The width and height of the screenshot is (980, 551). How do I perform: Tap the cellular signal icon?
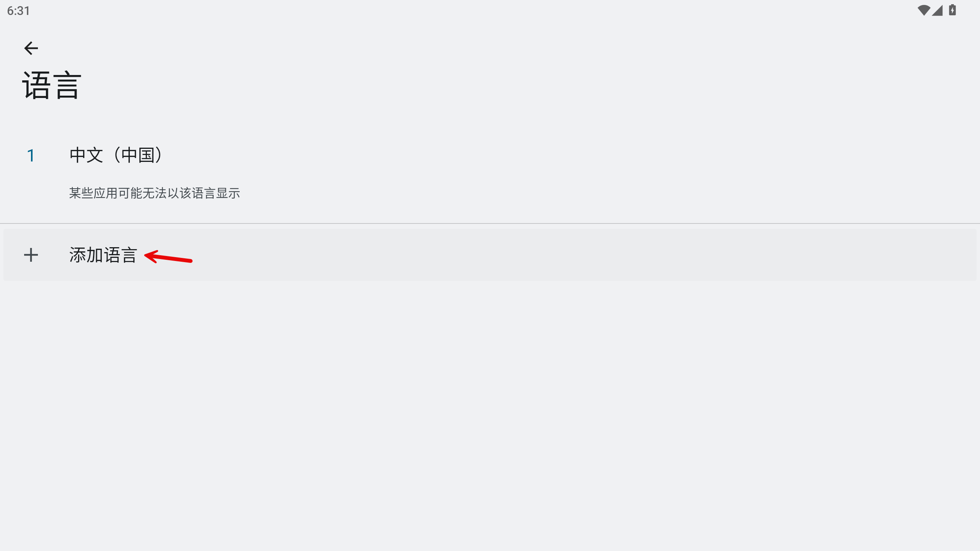[938, 10]
